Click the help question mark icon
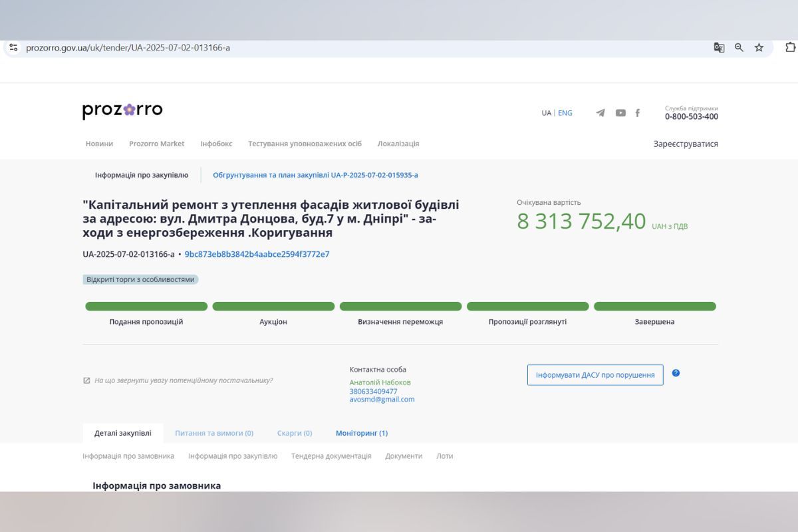 [x=676, y=374]
